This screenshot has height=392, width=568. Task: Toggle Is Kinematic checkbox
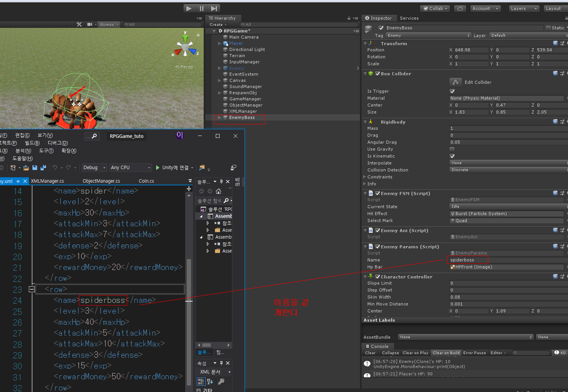click(452, 156)
